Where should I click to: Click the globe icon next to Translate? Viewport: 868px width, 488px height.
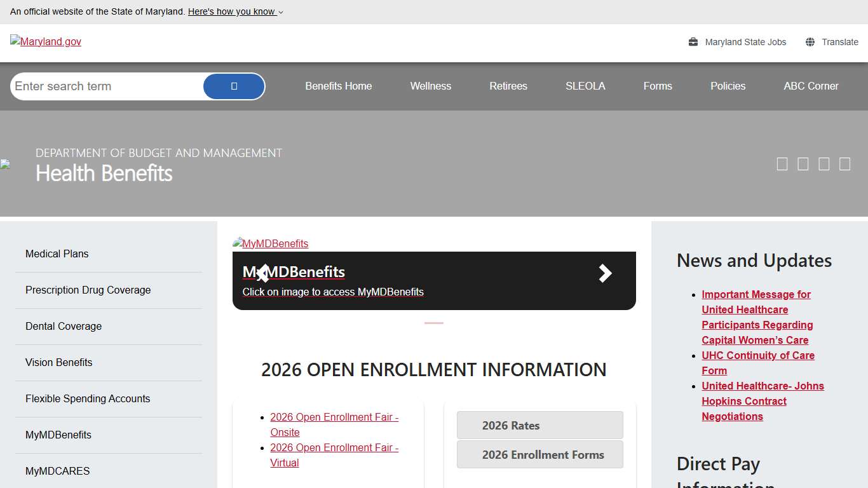pos(810,42)
